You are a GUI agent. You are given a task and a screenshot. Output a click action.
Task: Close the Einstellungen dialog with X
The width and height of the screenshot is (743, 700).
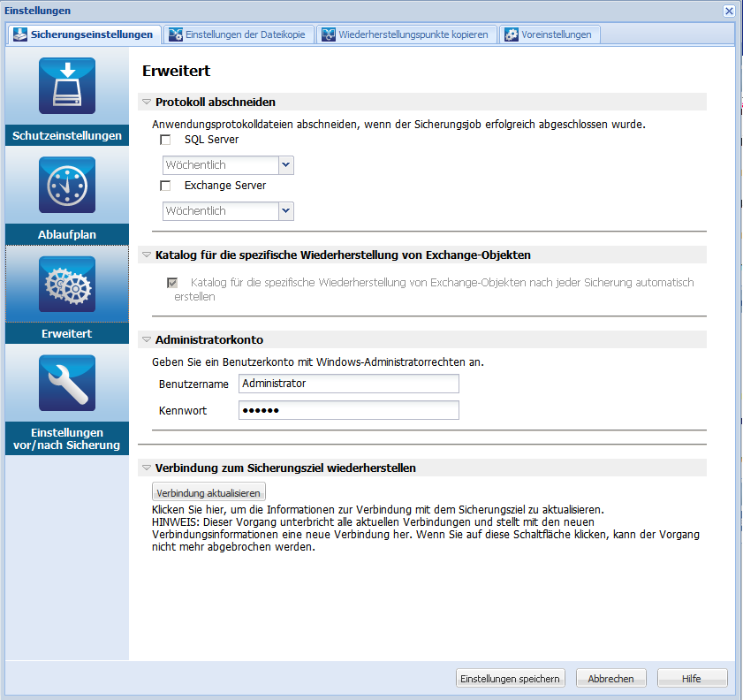tap(729, 11)
